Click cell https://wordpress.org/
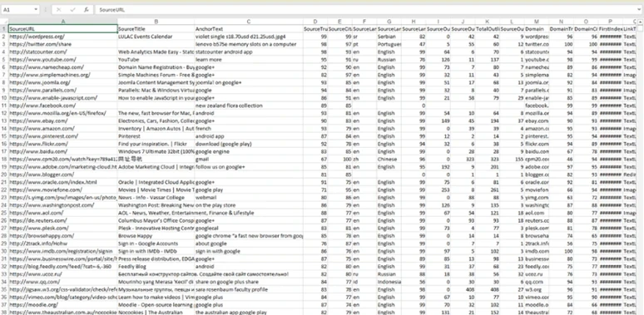The height and width of the screenshot is (315, 644). click(63, 37)
